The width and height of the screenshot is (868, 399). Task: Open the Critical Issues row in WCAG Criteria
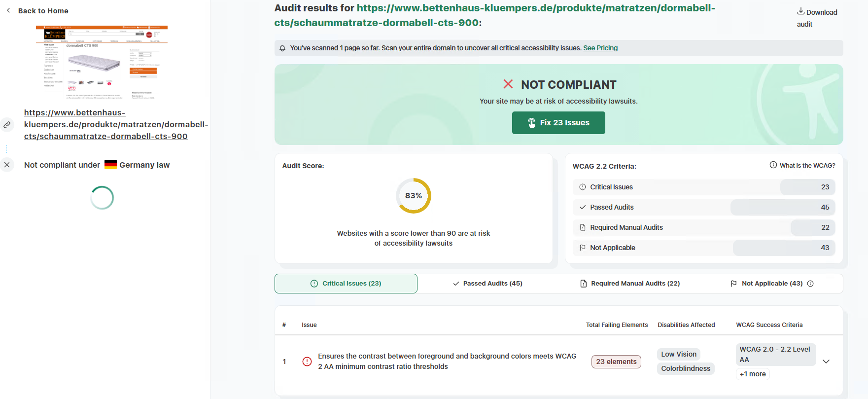[704, 187]
